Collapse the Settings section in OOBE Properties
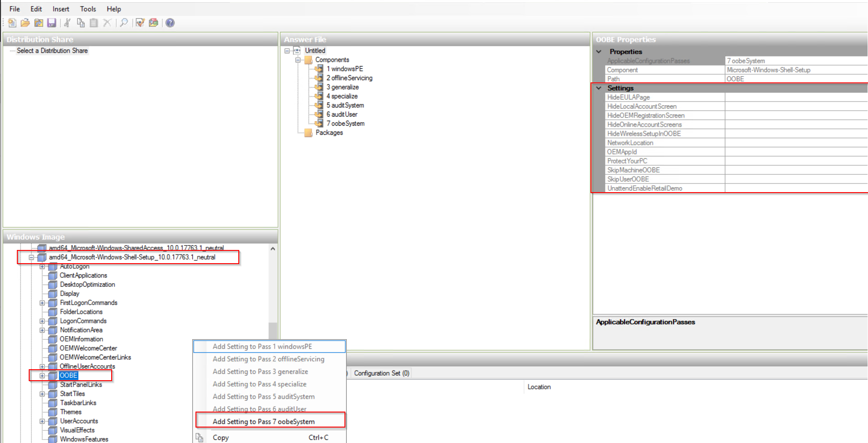 599,88
